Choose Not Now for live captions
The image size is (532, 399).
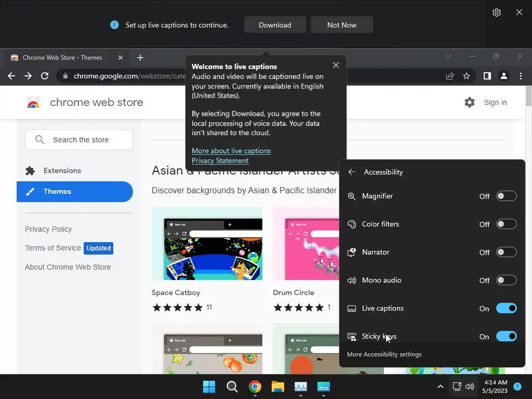[342, 25]
